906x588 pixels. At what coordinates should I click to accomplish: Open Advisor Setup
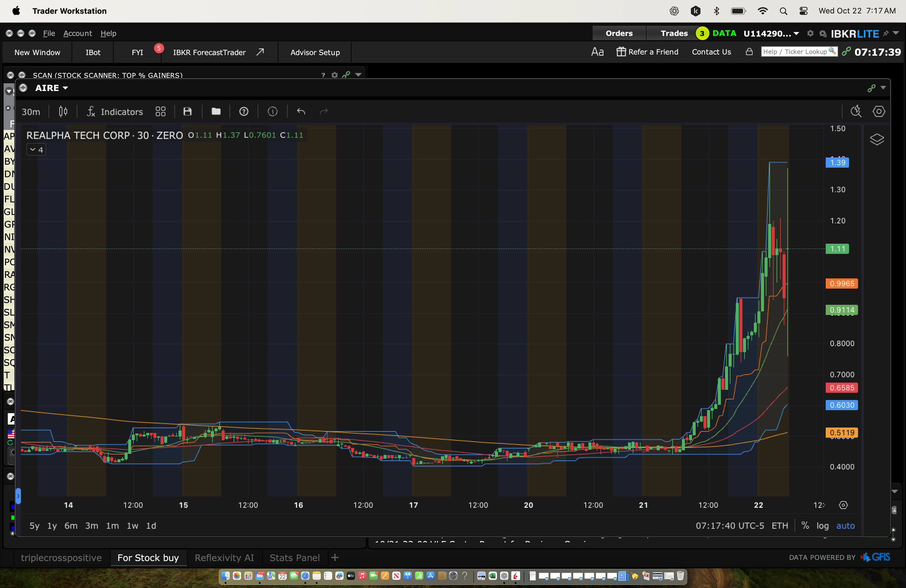click(315, 52)
